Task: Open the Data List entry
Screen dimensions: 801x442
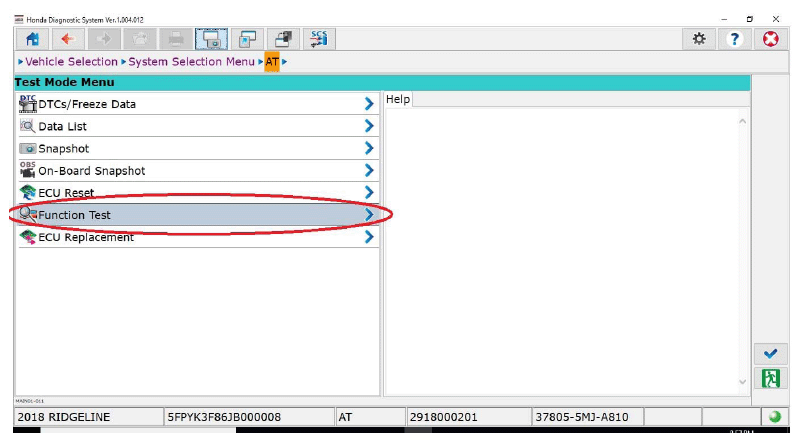Action: [198, 126]
